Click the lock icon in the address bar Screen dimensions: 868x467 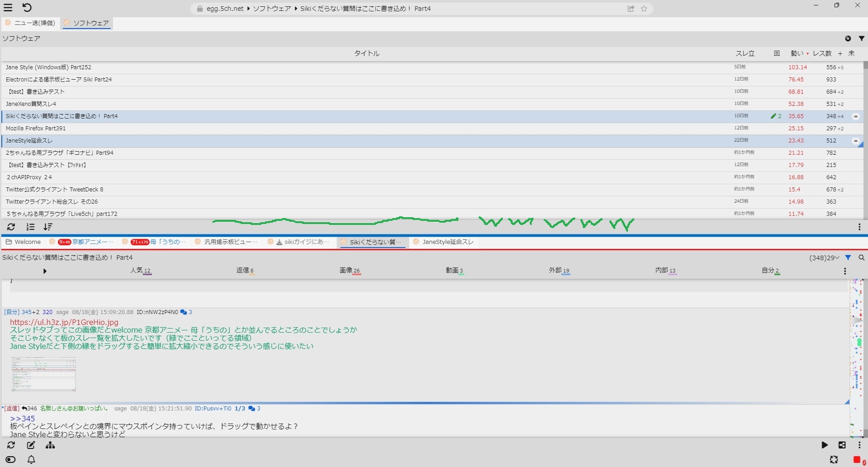point(199,9)
